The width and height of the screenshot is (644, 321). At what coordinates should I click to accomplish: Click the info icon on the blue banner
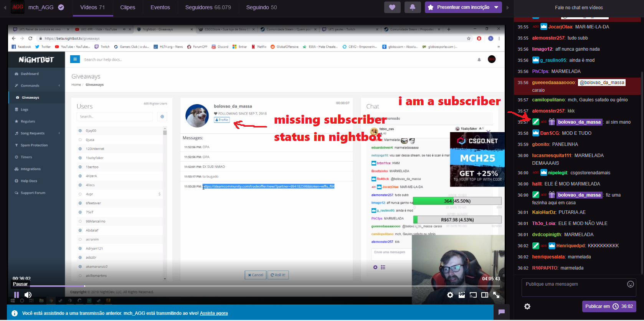(x=14, y=313)
